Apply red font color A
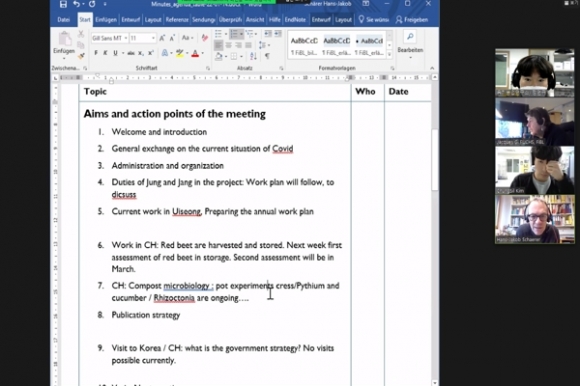The width and height of the screenshot is (580, 386). (x=195, y=54)
